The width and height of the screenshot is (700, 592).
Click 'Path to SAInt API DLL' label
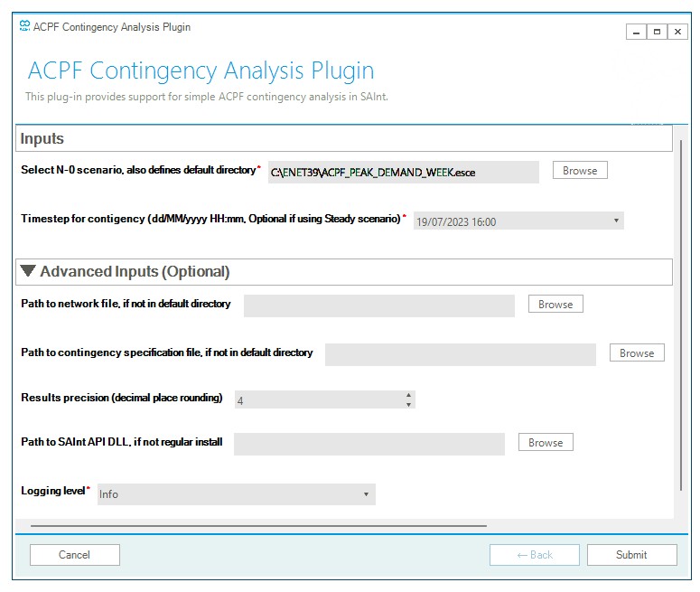121,441
